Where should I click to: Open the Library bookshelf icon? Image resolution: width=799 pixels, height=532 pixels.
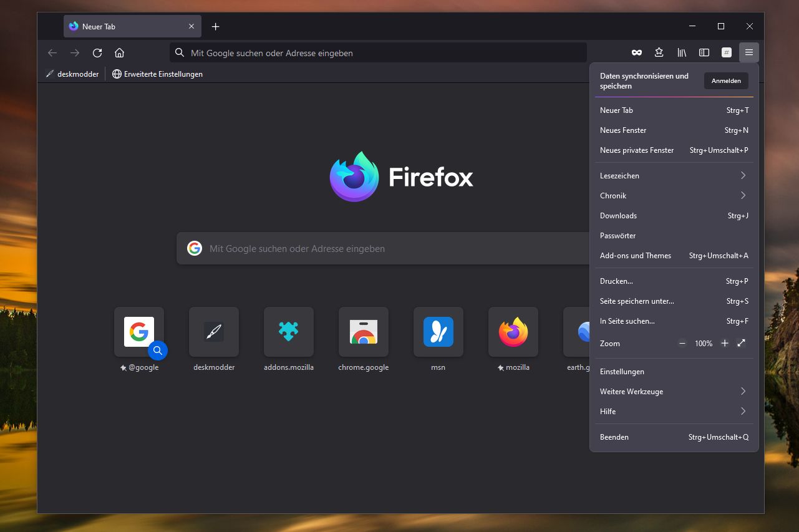(x=682, y=53)
